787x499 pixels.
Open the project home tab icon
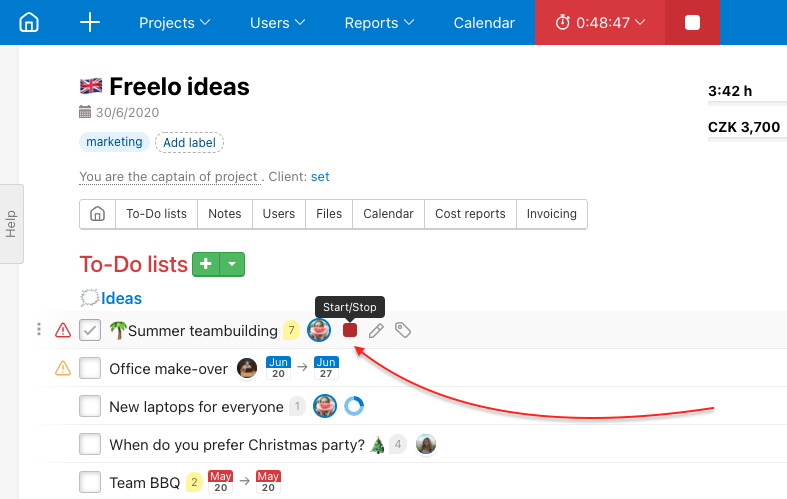[x=97, y=214]
